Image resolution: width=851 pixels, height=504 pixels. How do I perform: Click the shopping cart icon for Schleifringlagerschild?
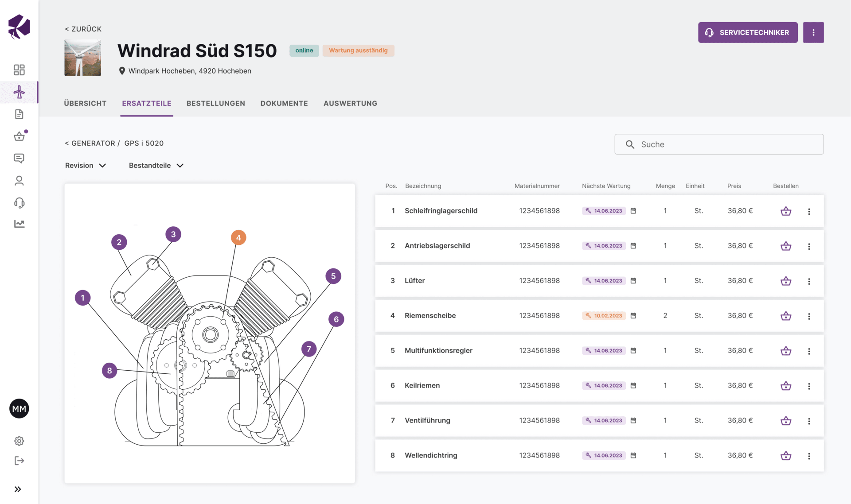pyautogui.click(x=785, y=211)
